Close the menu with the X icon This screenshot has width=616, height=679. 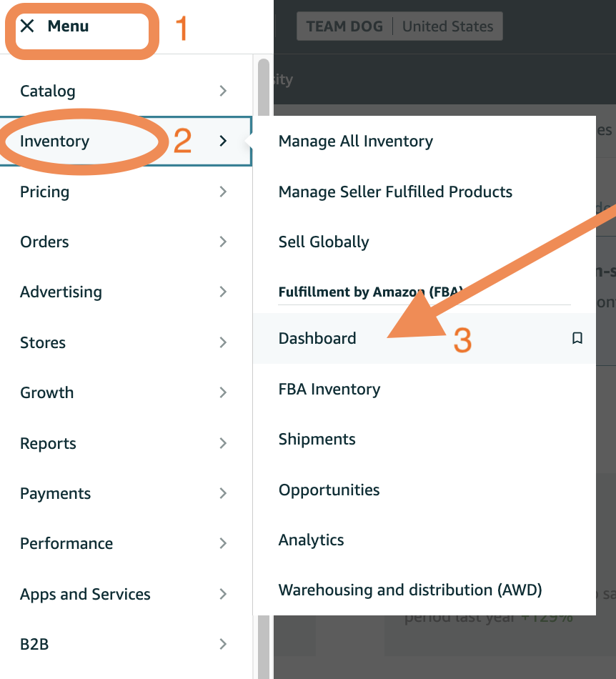(x=27, y=26)
